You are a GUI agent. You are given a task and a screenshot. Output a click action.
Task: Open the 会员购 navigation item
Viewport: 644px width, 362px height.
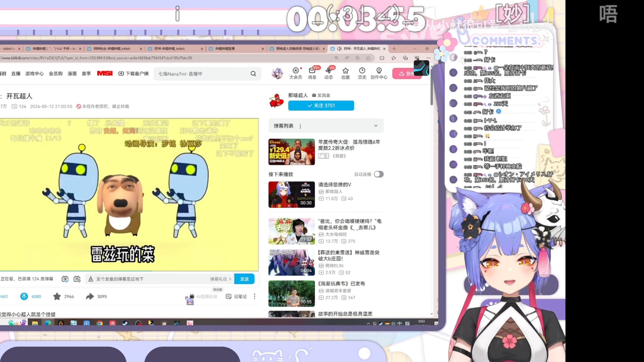(x=56, y=74)
